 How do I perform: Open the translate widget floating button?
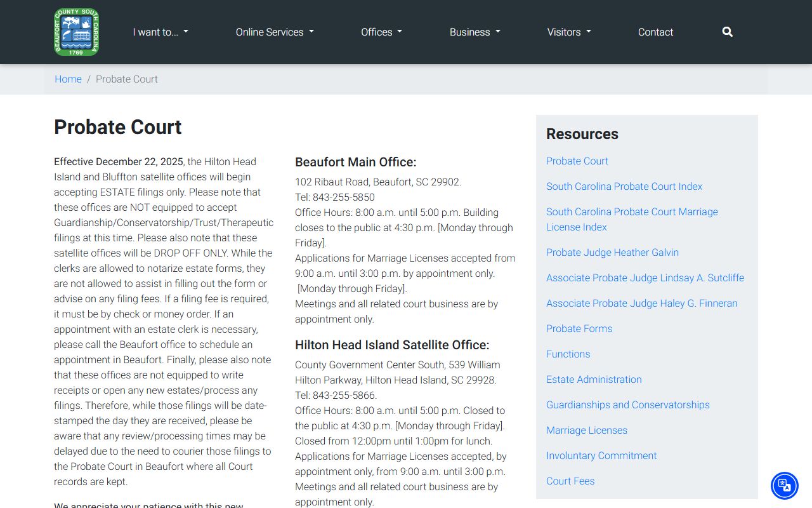(785, 486)
